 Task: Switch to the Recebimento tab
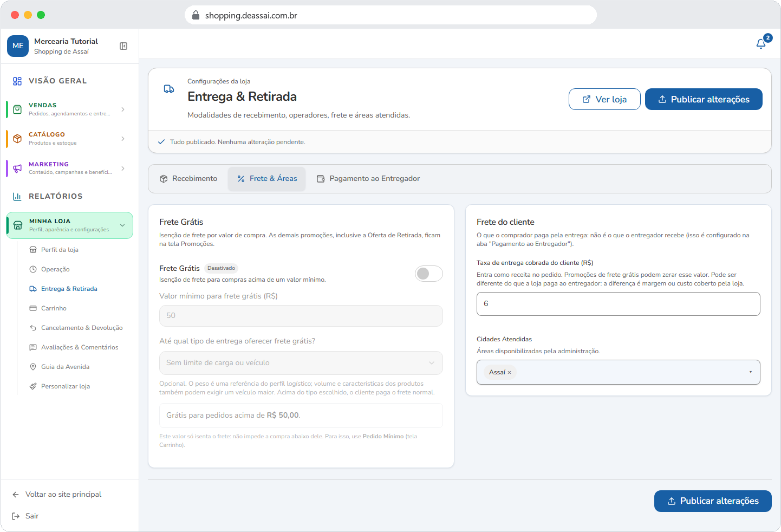[188, 179]
